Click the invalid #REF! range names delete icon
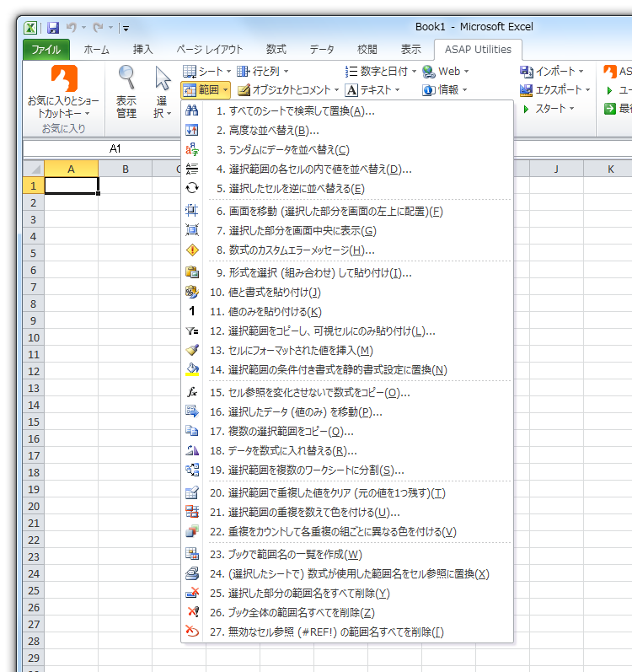 click(192, 632)
